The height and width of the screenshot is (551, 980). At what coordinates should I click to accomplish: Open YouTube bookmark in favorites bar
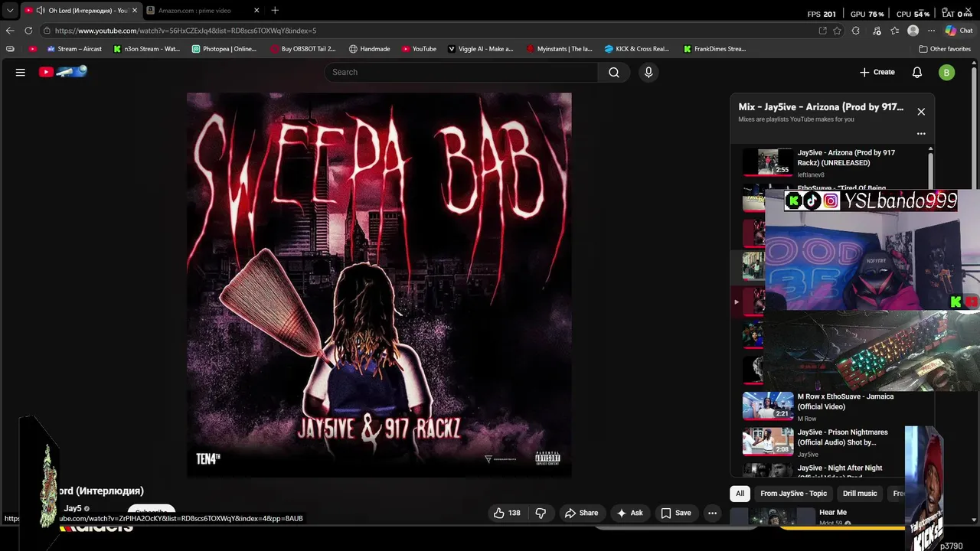pyautogui.click(x=419, y=49)
